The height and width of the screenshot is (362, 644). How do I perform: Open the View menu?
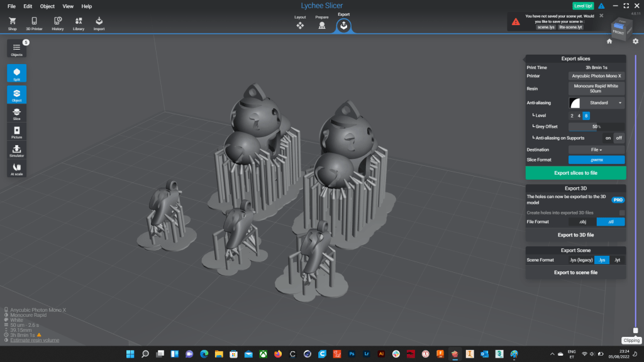(x=68, y=6)
